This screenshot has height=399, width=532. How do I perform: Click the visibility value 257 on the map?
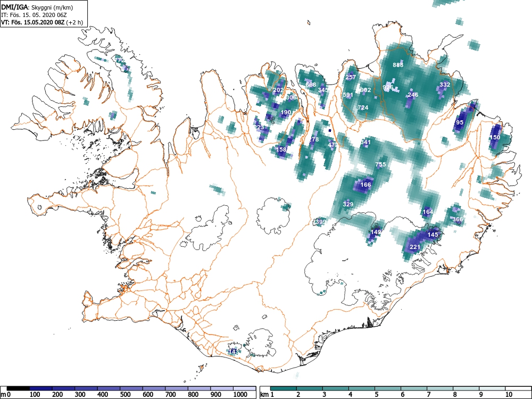coord(351,77)
